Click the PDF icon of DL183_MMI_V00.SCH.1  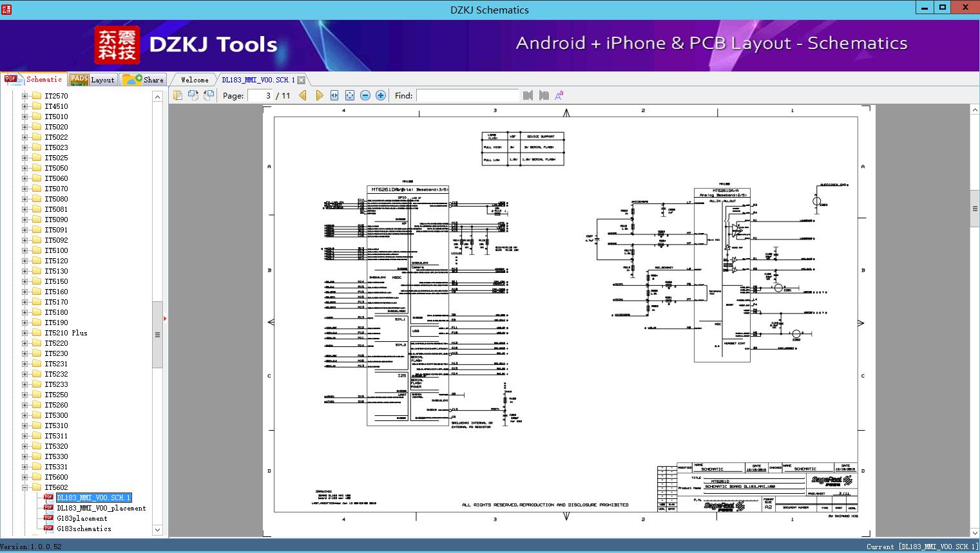[48, 498]
